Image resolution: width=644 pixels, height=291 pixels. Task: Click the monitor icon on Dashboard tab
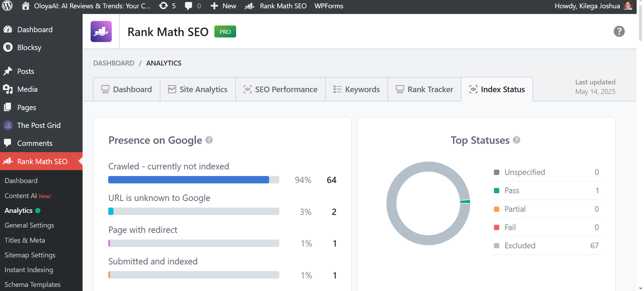coord(105,89)
